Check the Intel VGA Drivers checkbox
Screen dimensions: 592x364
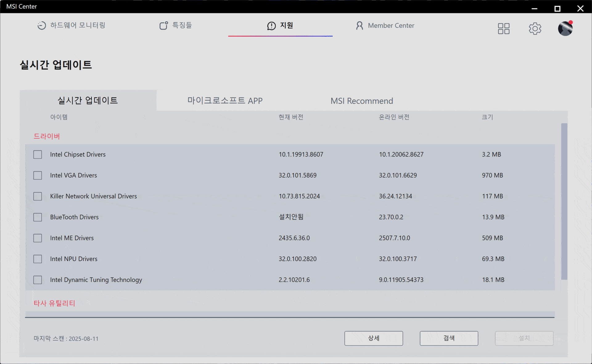[x=38, y=175]
